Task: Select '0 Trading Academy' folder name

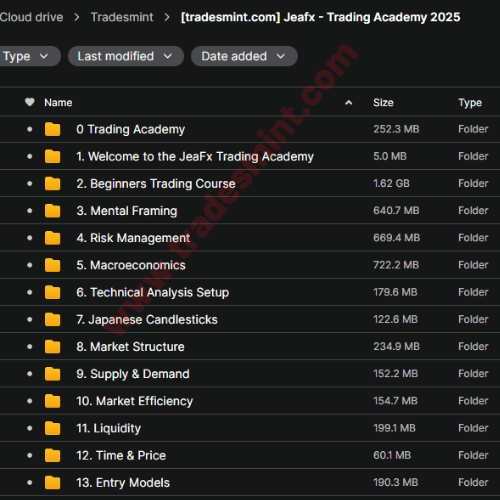Action: [x=130, y=129]
